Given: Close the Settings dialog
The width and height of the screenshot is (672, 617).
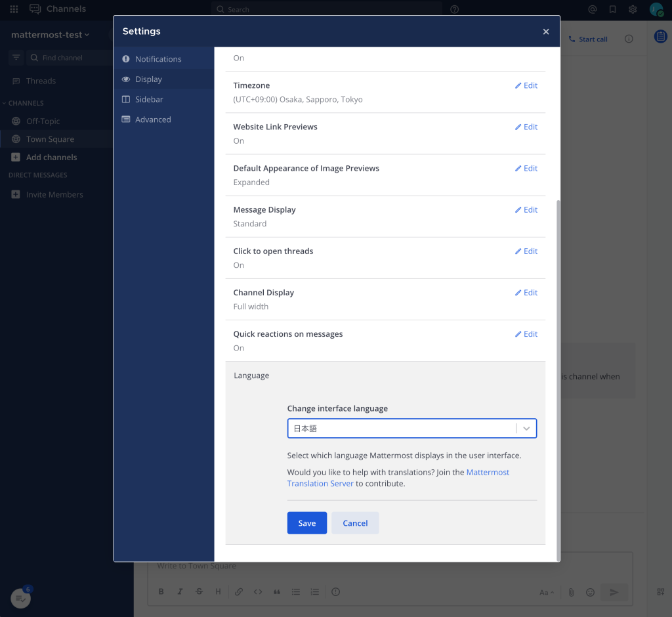Looking at the screenshot, I should (x=545, y=32).
